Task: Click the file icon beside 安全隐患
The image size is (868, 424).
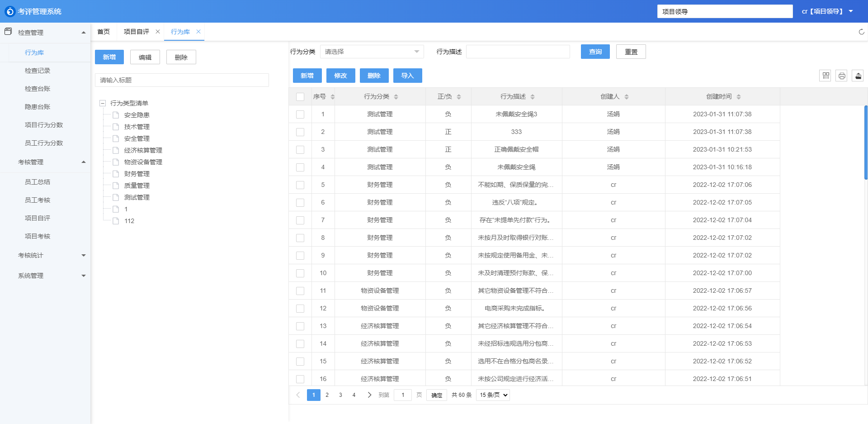Action: click(x=116, y=115)
